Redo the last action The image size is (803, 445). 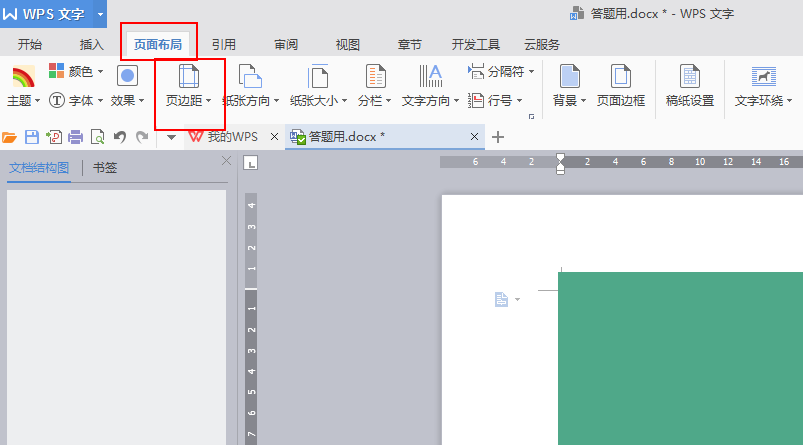(142, 137)
